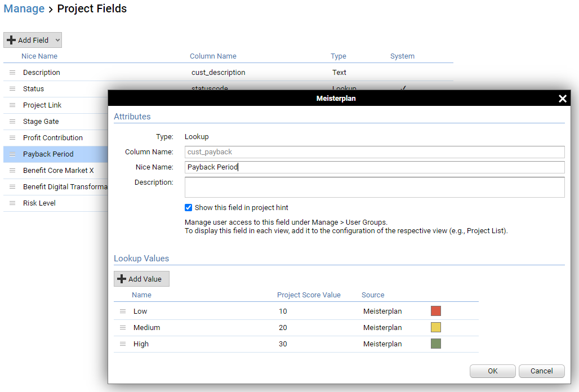
Task: Click the Source column header
Action: tap(373, 295)
